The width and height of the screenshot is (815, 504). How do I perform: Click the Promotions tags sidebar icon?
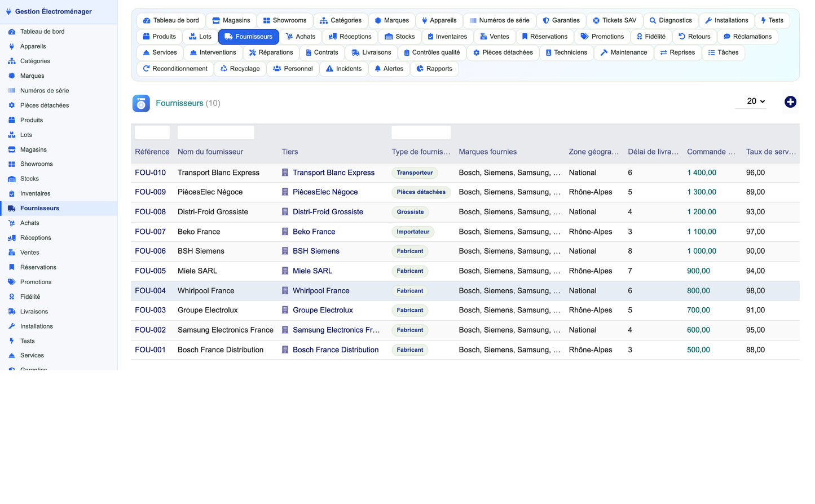pyautogui.click(x=11, y=282)
